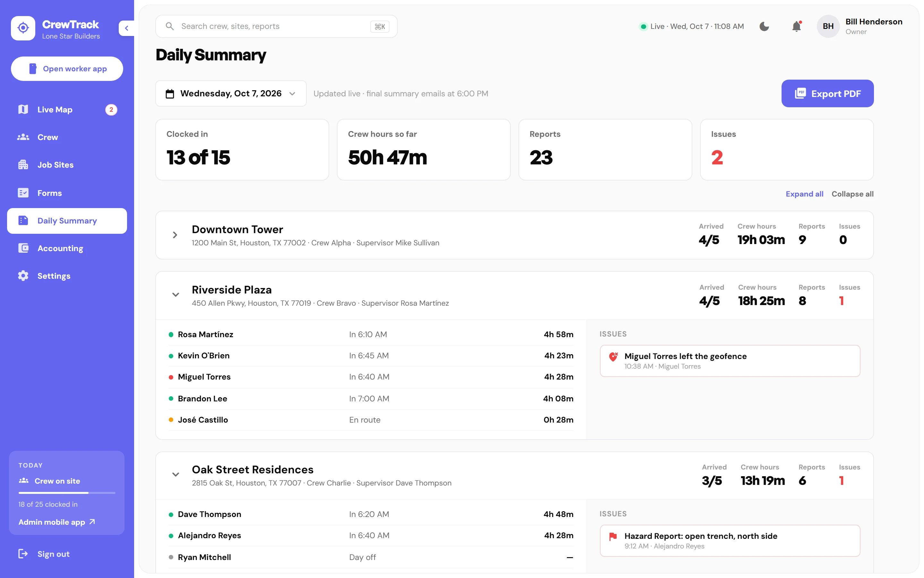924x578 pixels.
Task: Click the Sign out door icon
Action: click(x=23, y=554)
